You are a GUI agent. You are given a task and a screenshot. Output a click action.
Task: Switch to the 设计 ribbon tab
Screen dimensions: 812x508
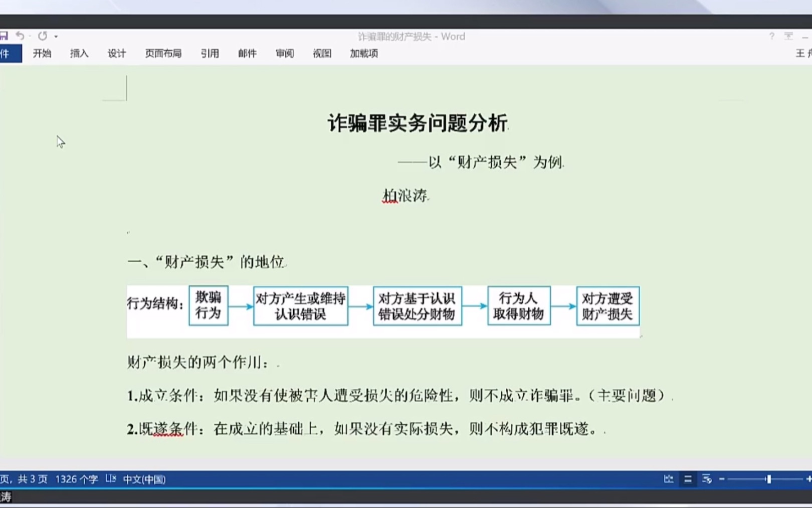click(117, 53)
